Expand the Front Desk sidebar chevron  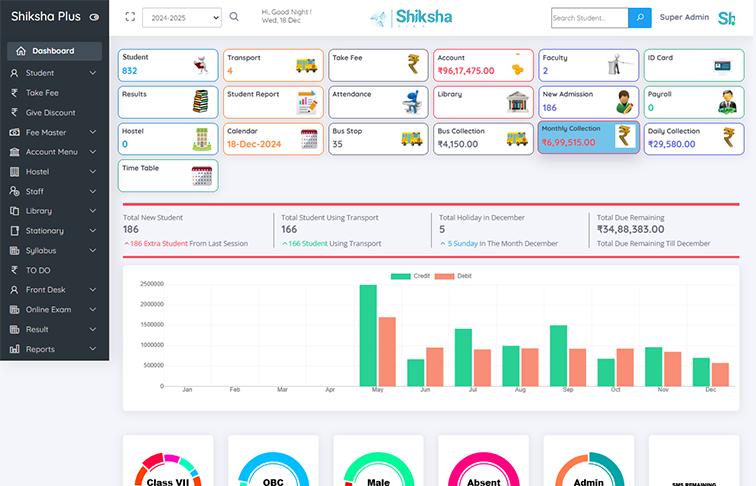tap(93, 290)
